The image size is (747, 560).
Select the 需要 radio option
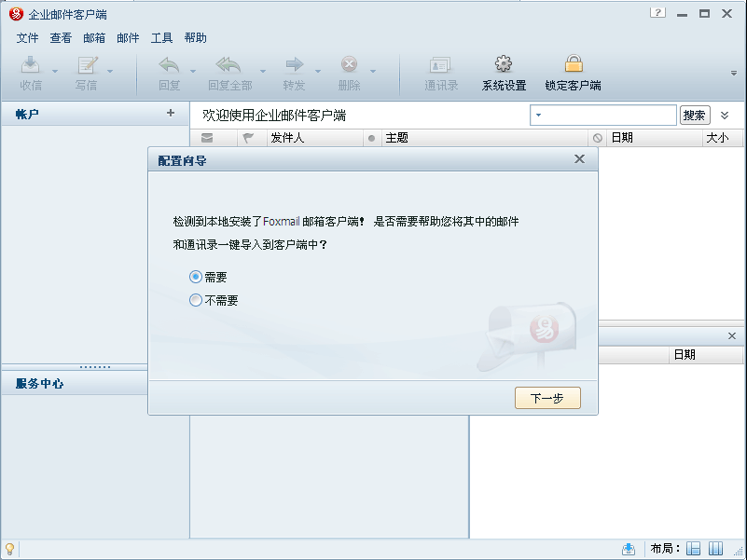click(x=195, y=277)
